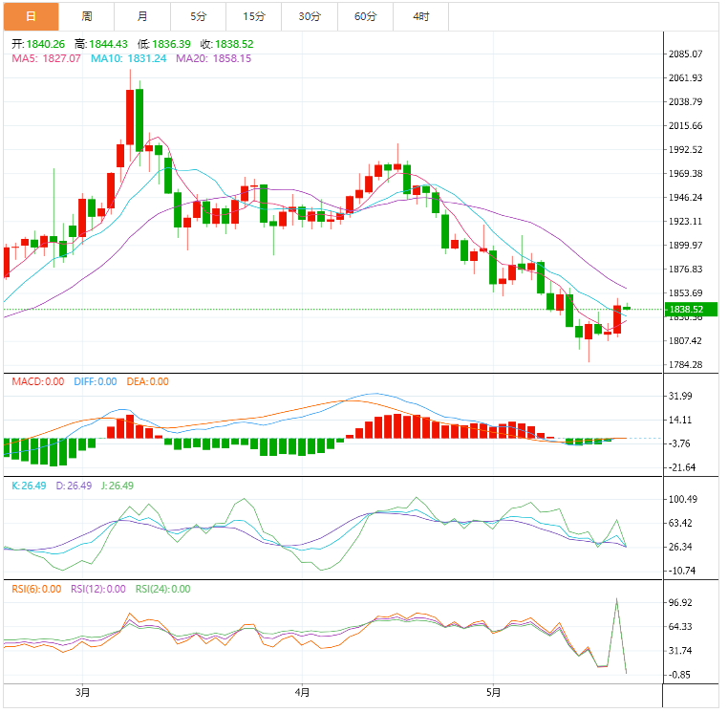Click the 1853.69 price axis label

[685, 293]
